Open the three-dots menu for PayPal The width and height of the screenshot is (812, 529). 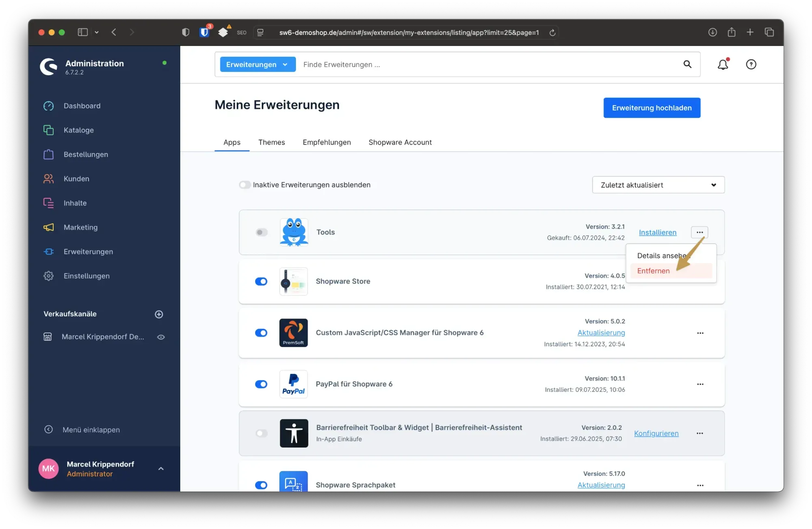point(700,384)
